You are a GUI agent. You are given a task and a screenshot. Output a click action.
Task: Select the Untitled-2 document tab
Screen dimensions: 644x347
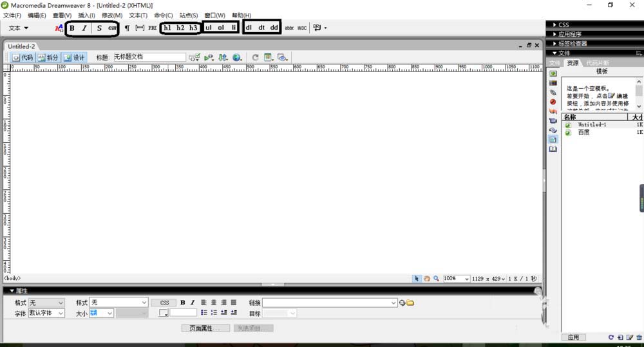pos(21,46)
